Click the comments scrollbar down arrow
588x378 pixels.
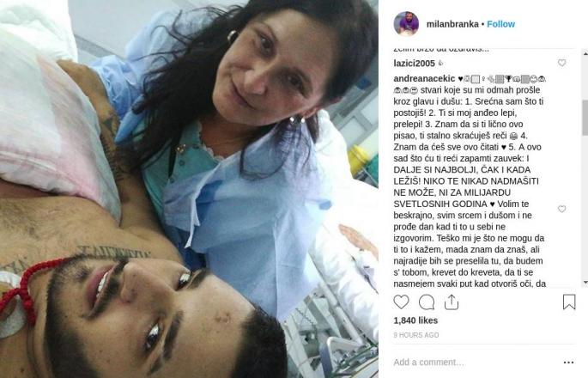click(x=585, y=283)
